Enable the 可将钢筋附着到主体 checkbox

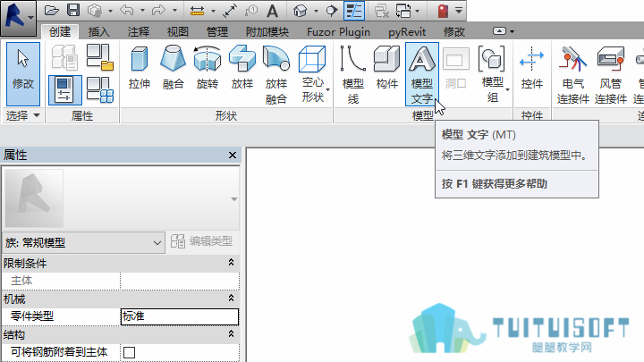(x=130, y=352)
